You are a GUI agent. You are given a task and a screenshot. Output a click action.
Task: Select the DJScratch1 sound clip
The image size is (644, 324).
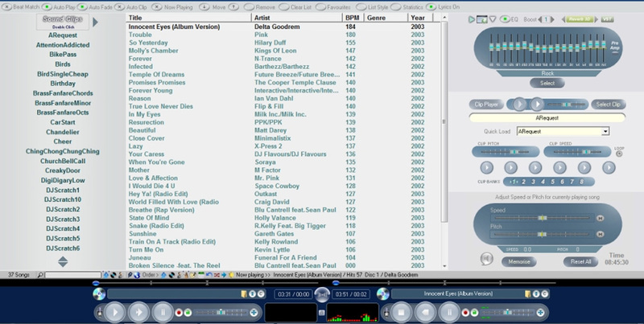point(63,190)
